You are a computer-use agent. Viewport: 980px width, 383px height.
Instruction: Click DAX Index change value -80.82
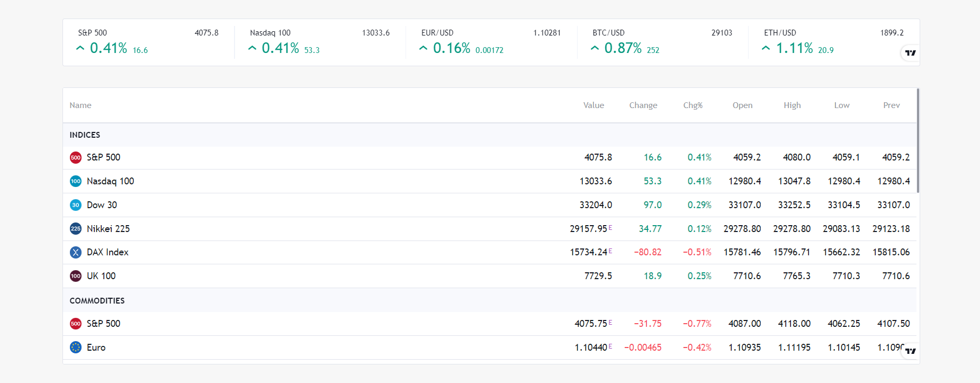point(648,252)
